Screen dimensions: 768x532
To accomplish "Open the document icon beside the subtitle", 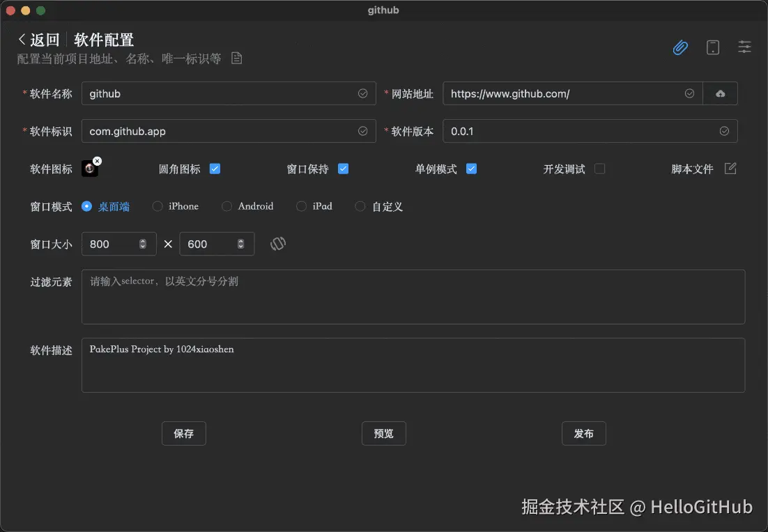I will coord(236,58).
